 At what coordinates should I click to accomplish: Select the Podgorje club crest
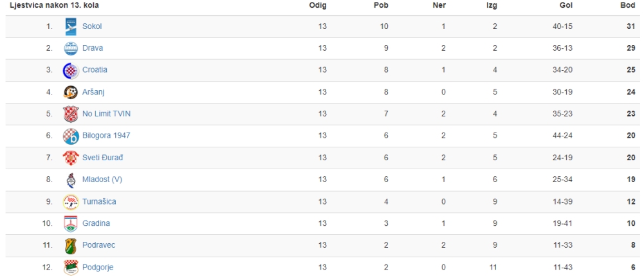point(71,267)
